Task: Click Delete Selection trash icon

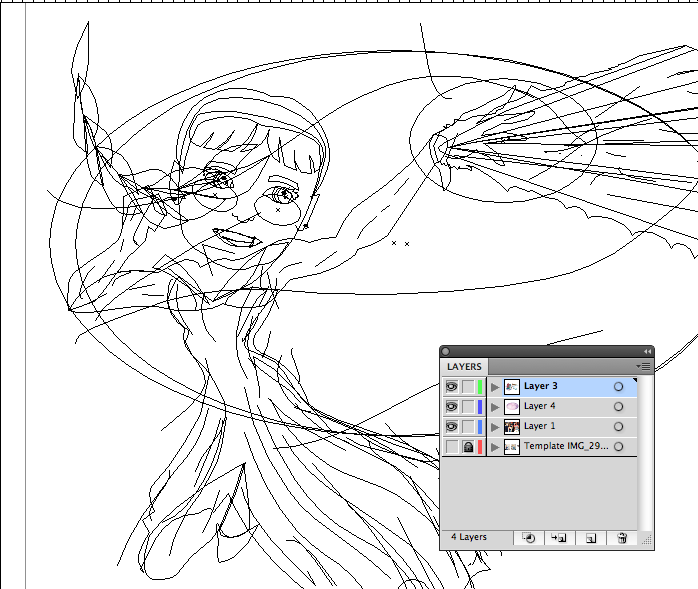Action: pos(621,538)
